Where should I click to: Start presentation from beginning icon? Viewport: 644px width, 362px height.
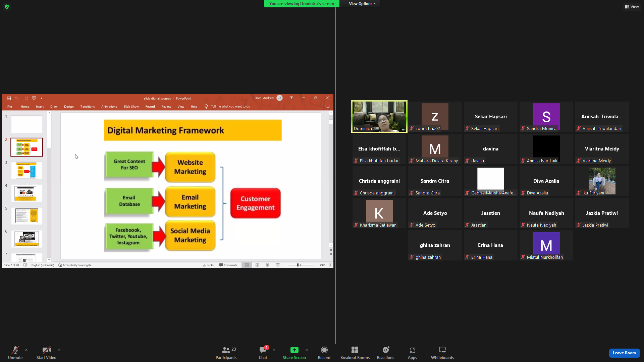34,98
